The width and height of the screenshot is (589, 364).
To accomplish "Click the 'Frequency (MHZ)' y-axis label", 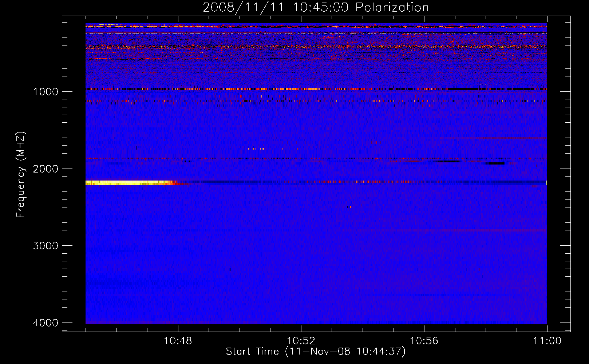I will (21, 175).
